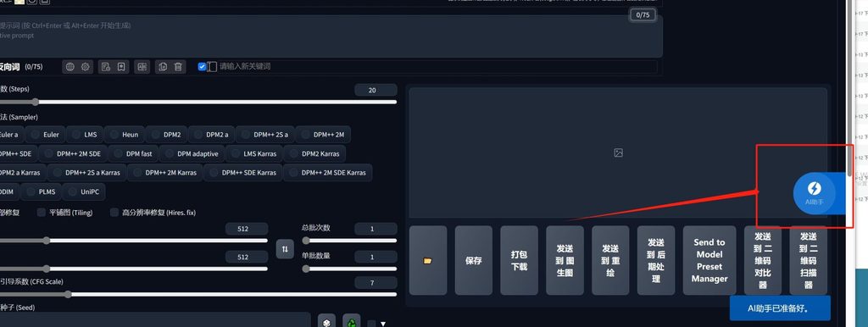Click the translate language icon
This screenshot has width=868, height=327.
pyautogui.click(x=142, y=67)
